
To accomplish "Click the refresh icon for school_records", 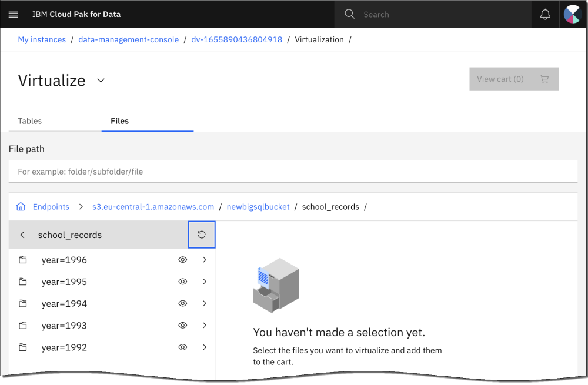I will coord(202,235).
